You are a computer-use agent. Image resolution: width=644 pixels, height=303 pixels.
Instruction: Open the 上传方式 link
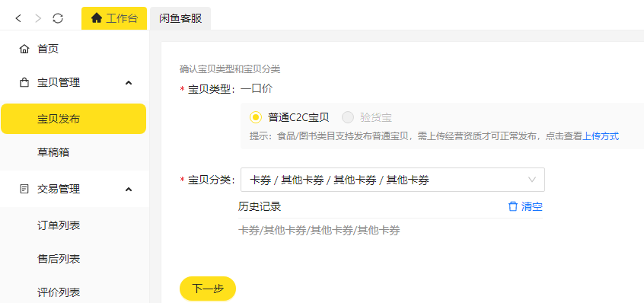601,136
